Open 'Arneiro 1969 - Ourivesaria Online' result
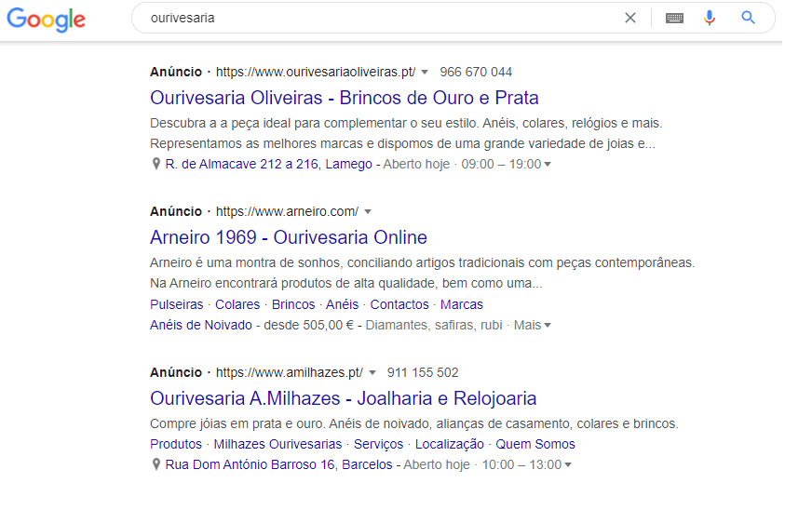 [x=289, y=237]
